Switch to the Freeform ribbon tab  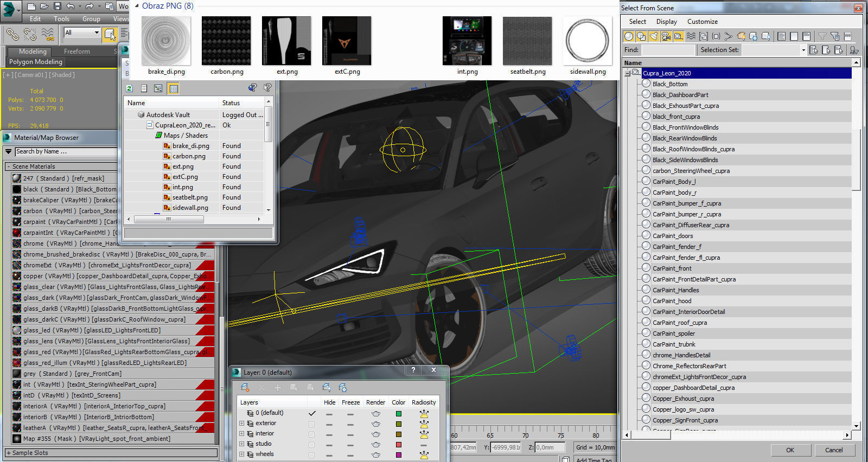(77, 52)
